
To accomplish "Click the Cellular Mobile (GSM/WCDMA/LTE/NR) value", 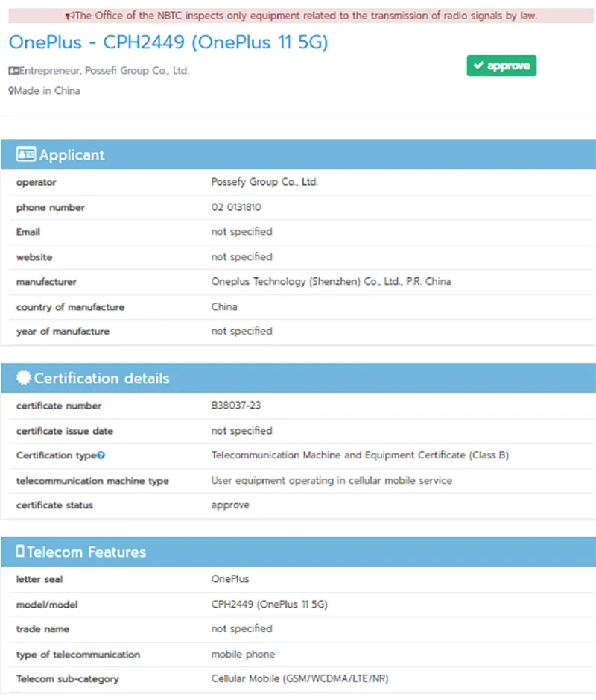I will pos(299,678).
